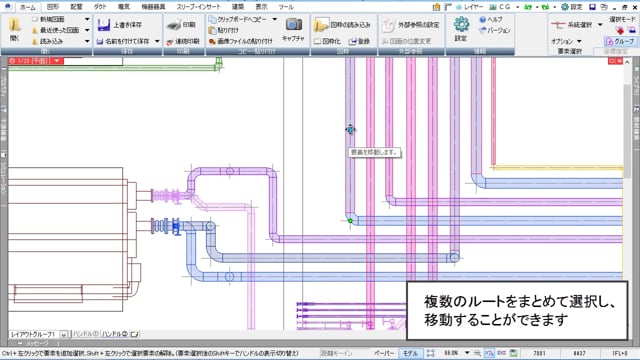Screen dimensions: 640x360
Task: Click the help (ヘルプ) icon
Action: coord(483,19)
